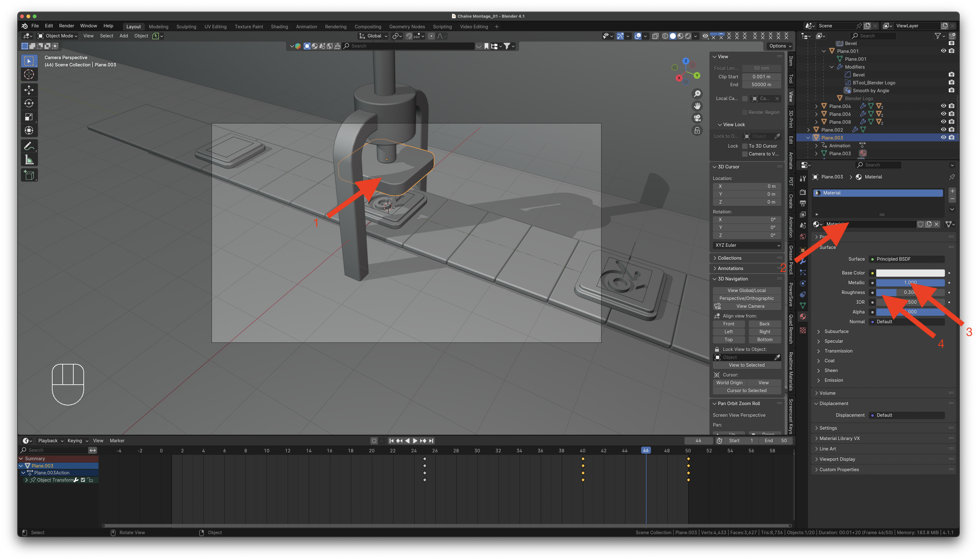Select the Annotate pencil tool

tap(29, 146)
